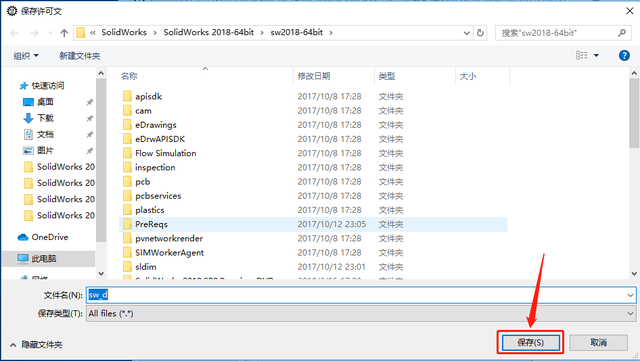Select the SIMWorkerAgent folder
Image resolution: width=640 pixels, height=361 pixels.
pyautogui.click(x=169, y=252)
